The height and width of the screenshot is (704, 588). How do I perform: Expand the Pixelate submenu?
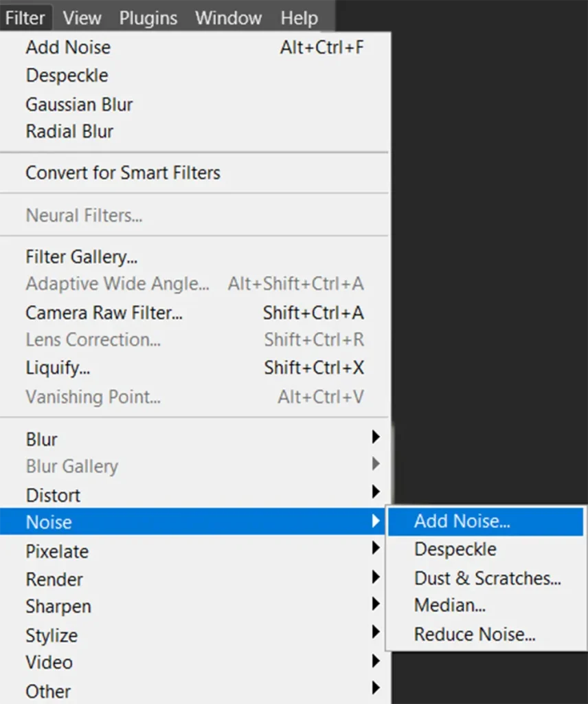coord(57,551)
